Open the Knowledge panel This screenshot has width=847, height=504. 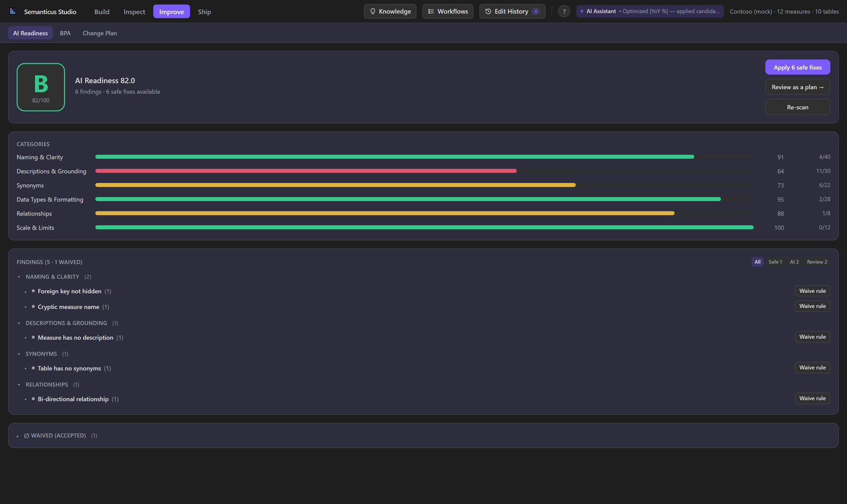click(x=390, y=11)
